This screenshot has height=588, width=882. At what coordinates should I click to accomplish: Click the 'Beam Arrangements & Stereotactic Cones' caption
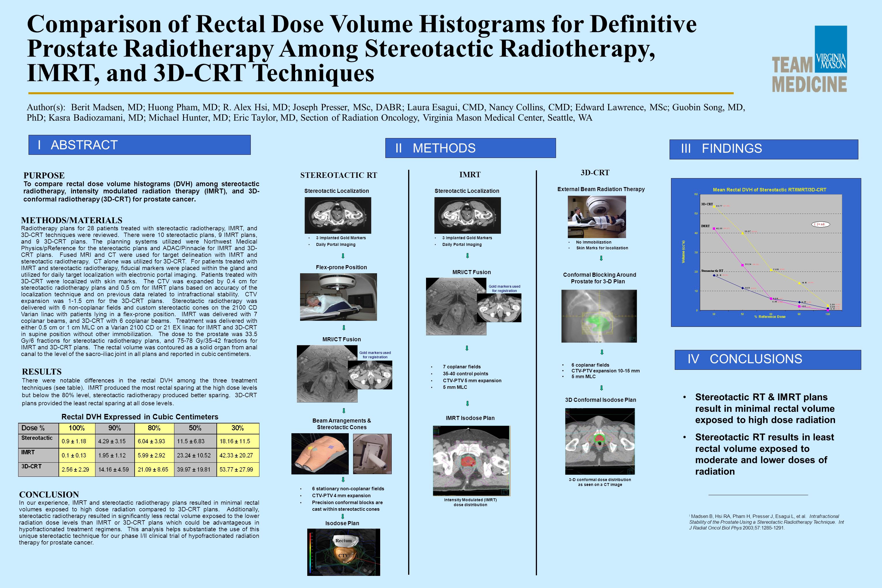pyautogui.click(x=342, y=424)
